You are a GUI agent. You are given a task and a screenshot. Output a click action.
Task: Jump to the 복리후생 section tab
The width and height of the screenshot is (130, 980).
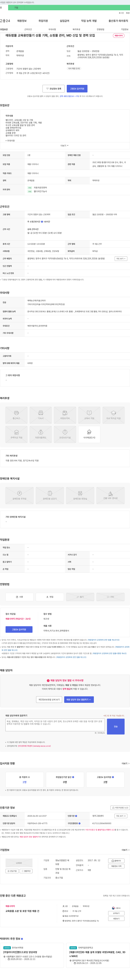pyautogui.click(x=76, y=29)
